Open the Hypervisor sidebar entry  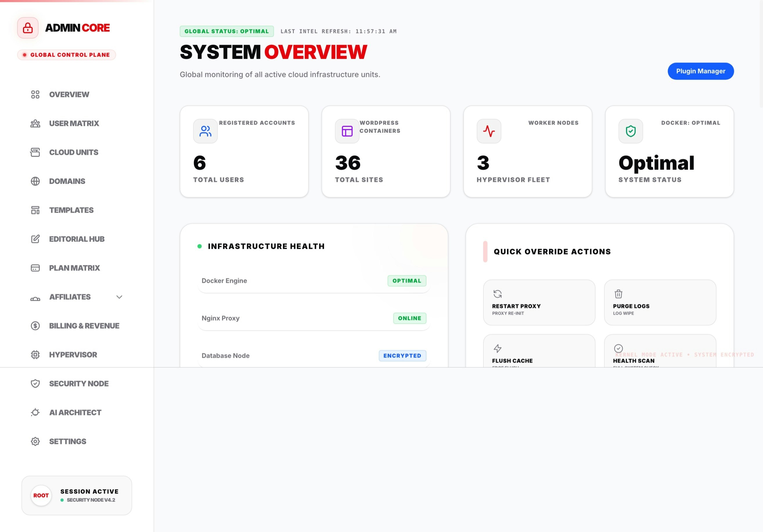(73, 355)
